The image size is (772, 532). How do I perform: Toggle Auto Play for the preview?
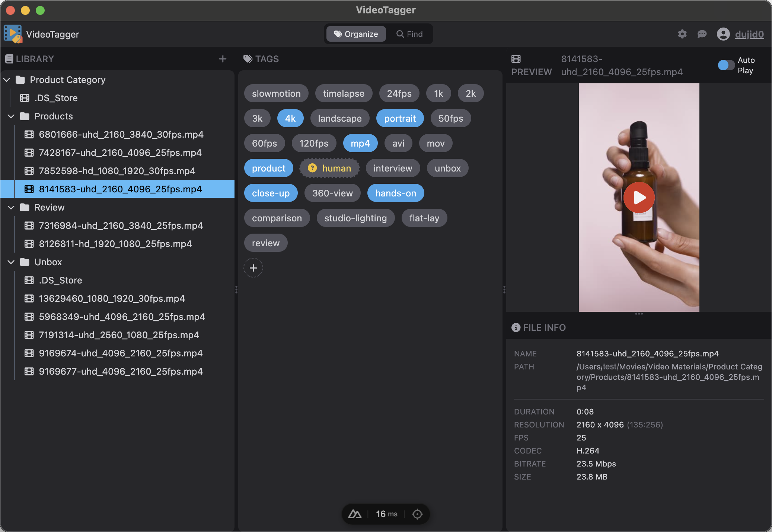coord(726,65)
